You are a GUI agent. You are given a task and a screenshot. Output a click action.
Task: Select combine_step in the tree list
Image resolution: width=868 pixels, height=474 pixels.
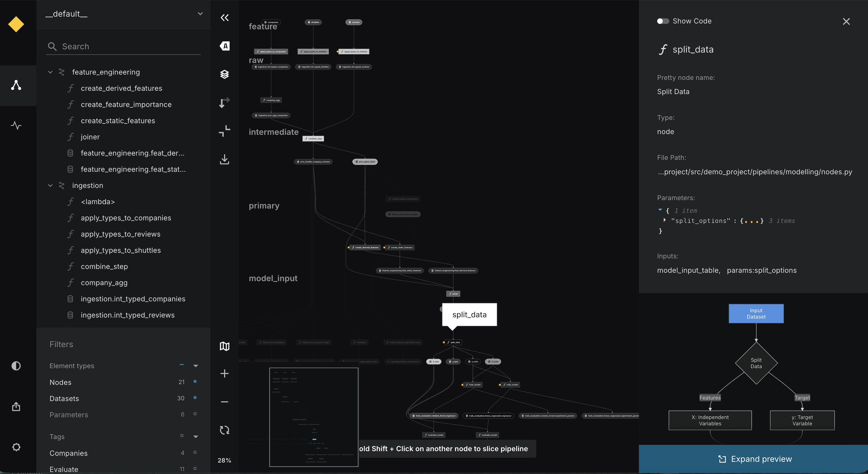click(104, 266)
